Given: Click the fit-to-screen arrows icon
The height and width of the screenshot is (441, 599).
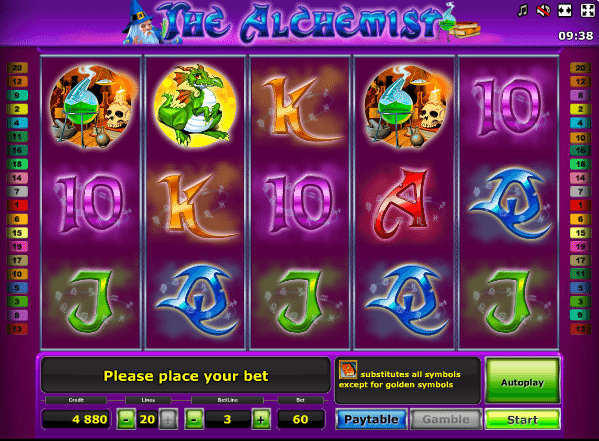Looking at the screenshot, I should pyautogui.click(x=565, y=10).
